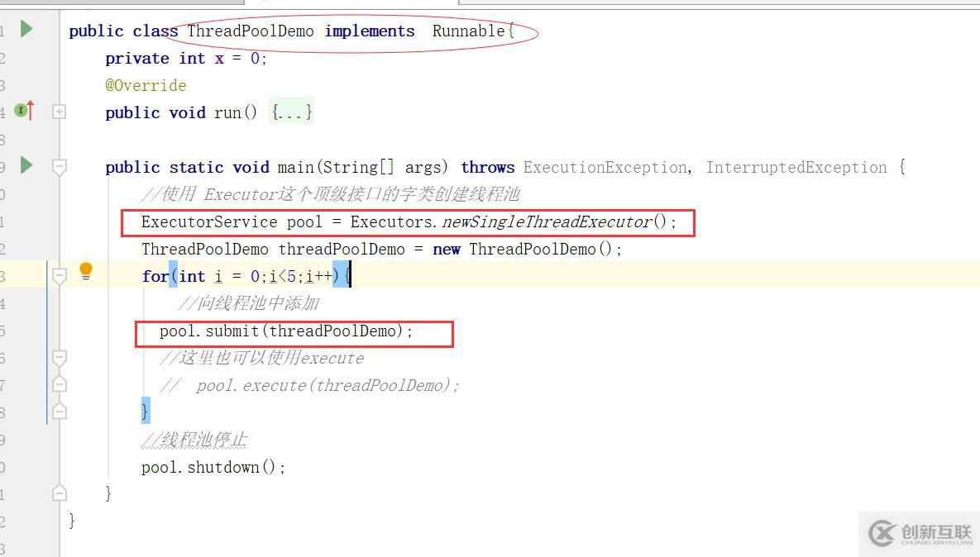
Task: Collapse the main method using its fold marker
Action: [x=60, y=167]
